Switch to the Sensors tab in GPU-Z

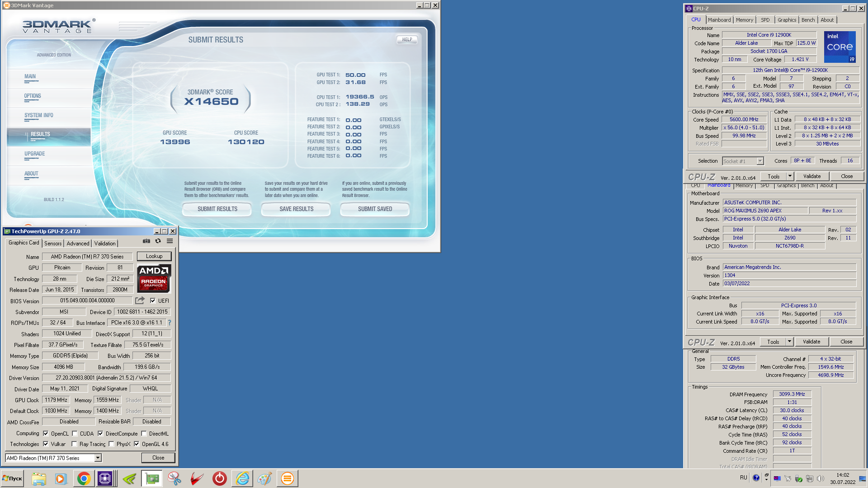click(53, 244)
